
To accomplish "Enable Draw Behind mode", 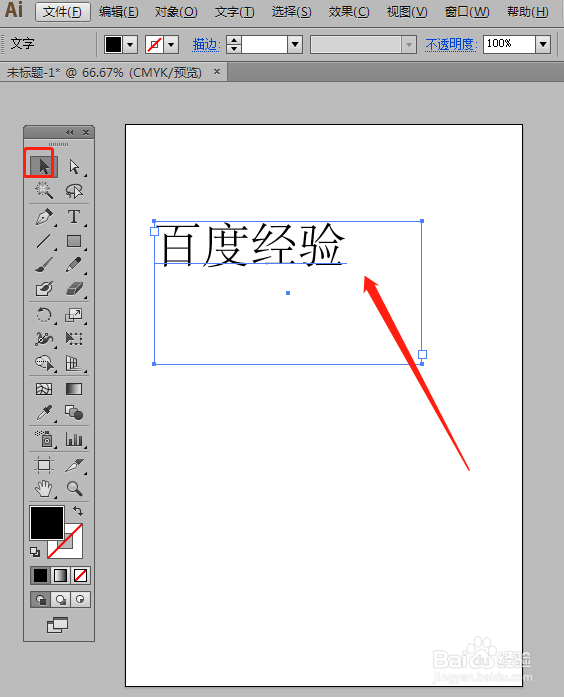I will pyautogui.click(x=60, y=600).
